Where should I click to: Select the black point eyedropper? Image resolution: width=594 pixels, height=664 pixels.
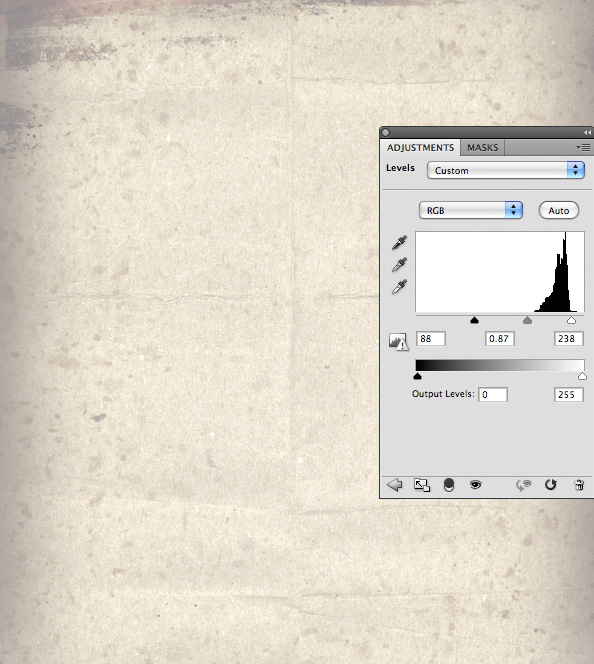[399, 242]
